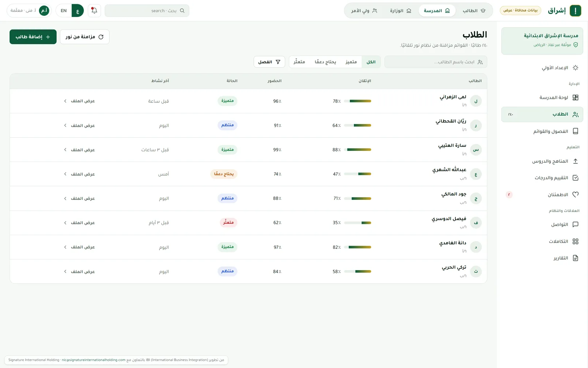
Task: Click avatar of فيصل الدوسري
Action: click(x=476, y=223)
